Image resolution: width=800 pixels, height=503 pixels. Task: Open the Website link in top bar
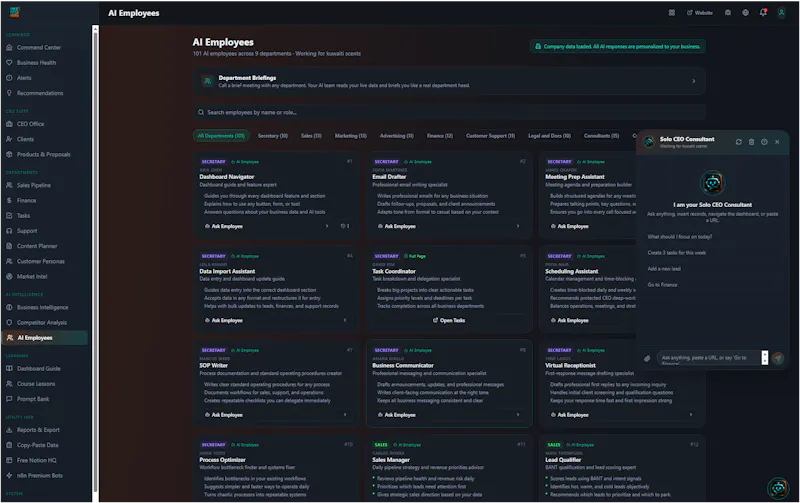[699, 13]
